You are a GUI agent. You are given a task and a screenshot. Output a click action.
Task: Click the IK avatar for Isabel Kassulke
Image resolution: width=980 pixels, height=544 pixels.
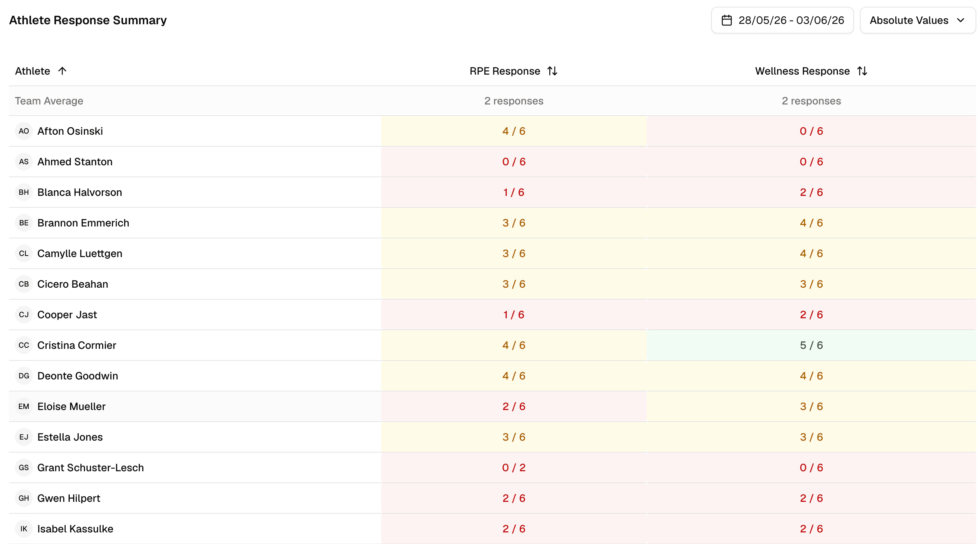tap(24, 529)
